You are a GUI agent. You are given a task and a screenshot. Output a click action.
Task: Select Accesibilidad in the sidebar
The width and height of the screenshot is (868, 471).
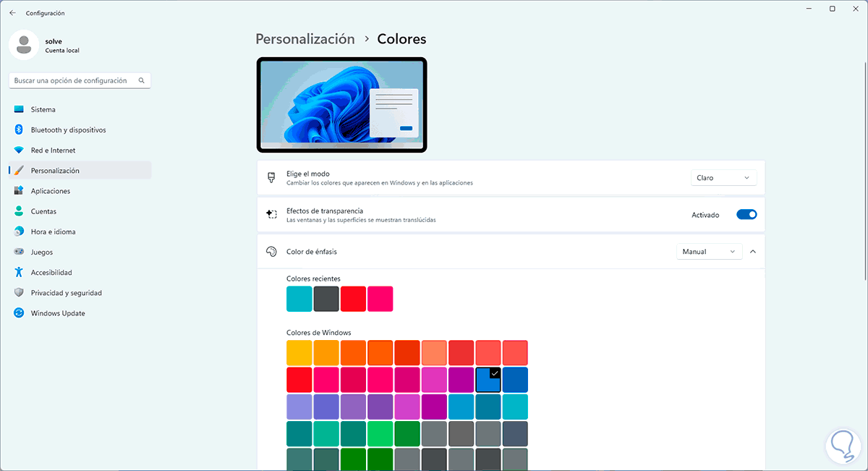(80, 273)
